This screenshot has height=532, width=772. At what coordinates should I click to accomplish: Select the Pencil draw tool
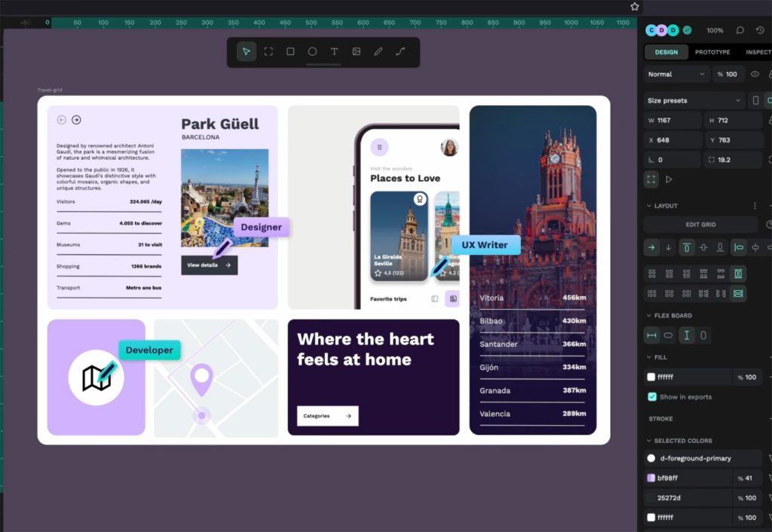pos(378,52)
